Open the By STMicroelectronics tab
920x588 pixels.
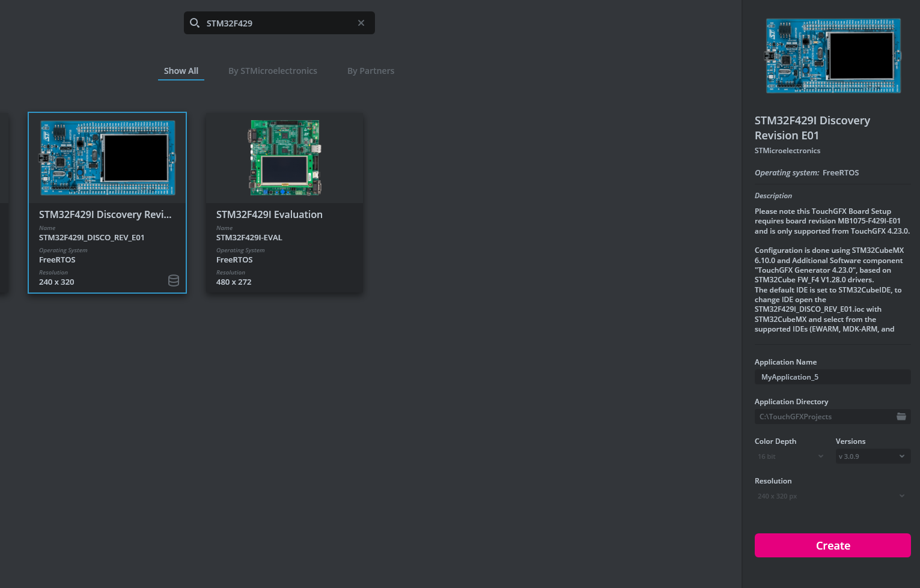(x=273, y=71)
